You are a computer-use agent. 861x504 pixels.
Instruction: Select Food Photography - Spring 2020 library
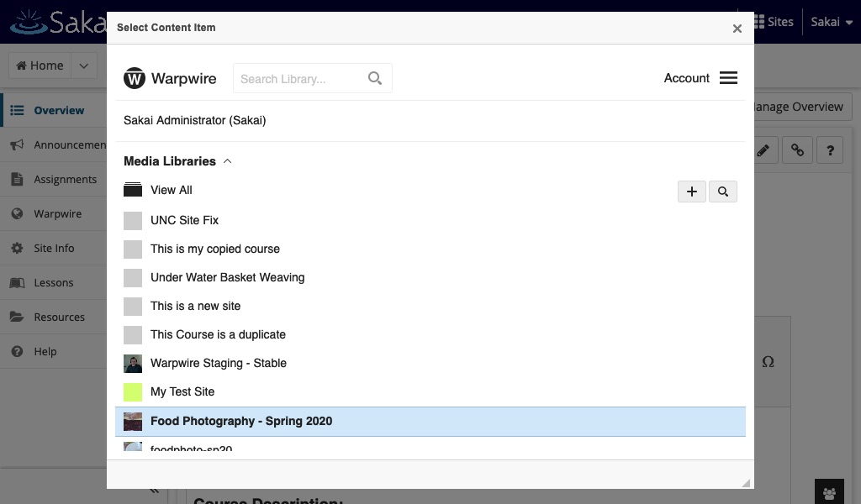coord(430,421)
